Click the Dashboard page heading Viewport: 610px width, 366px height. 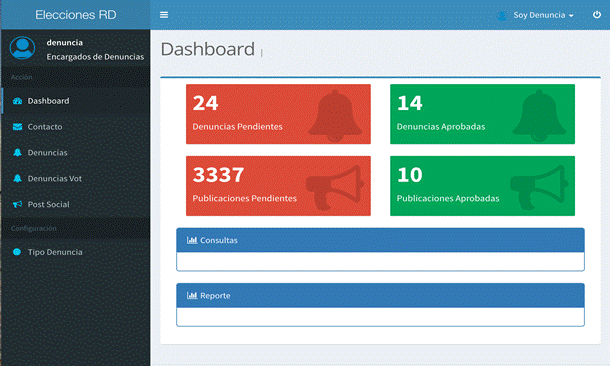tap(208, 49)
